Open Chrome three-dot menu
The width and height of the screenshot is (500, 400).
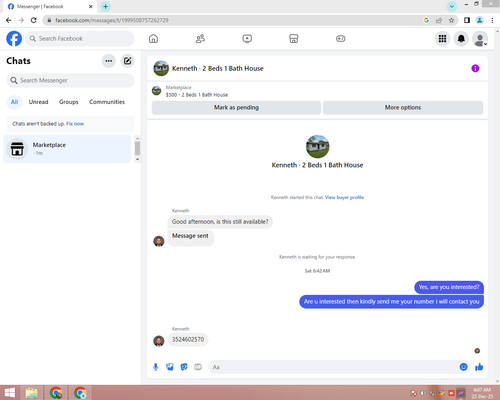coord(492,20)
